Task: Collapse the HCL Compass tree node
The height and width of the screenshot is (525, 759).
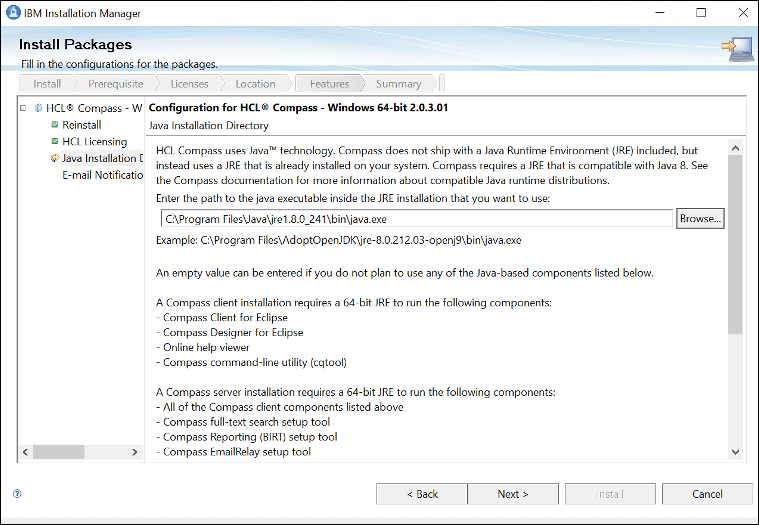Action: (x=23, y=108)
